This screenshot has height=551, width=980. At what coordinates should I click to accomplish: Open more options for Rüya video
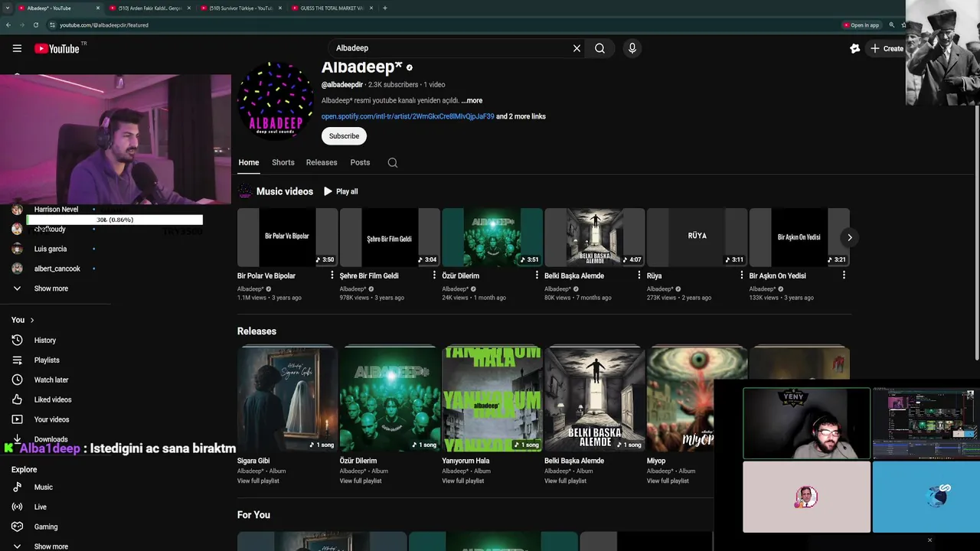(x=741, y=275)
